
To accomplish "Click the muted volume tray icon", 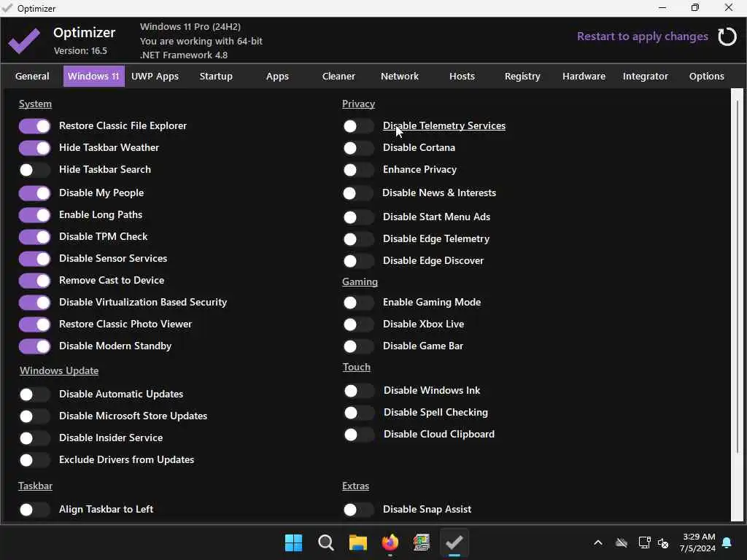I will (663, 542).
